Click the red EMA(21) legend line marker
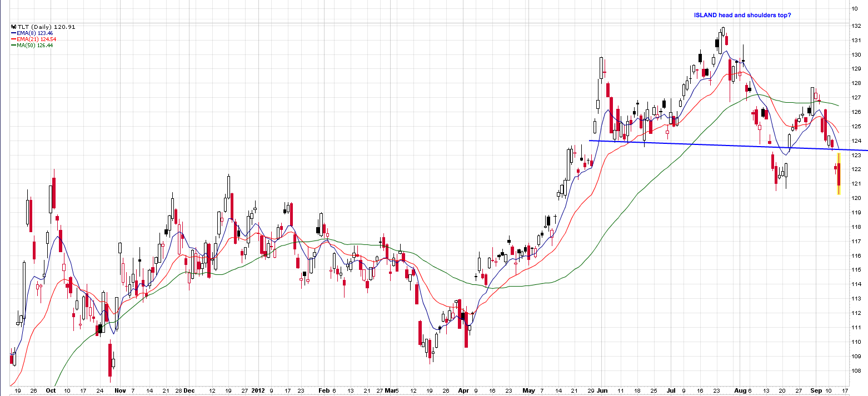 [x=13, y=39]
